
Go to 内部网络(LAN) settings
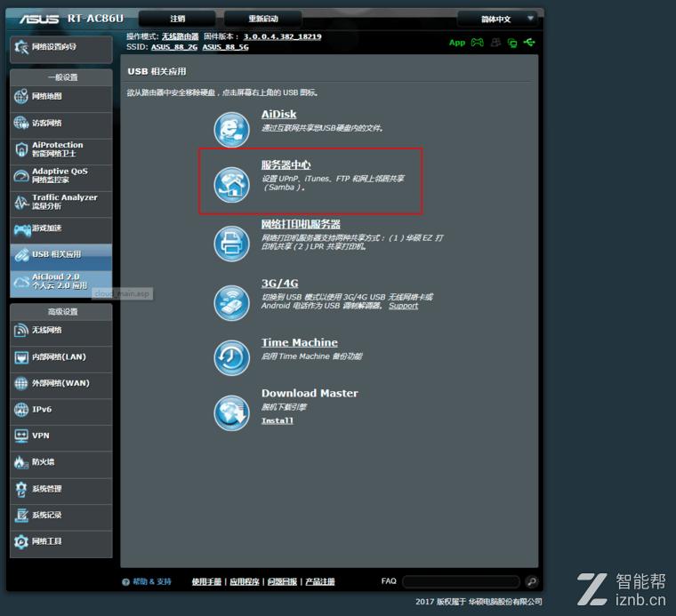[x=60, y=357]
